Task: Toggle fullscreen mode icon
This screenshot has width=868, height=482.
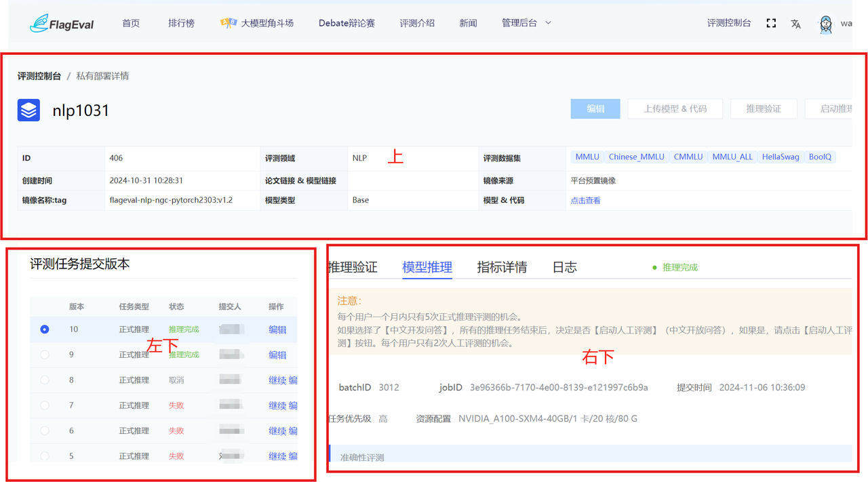Action: [771, 23]
